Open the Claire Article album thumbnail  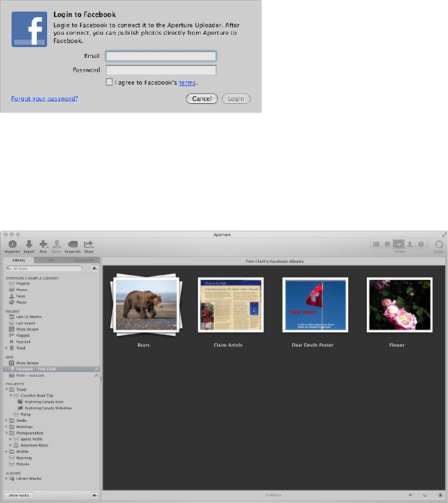tap(231, 305)
